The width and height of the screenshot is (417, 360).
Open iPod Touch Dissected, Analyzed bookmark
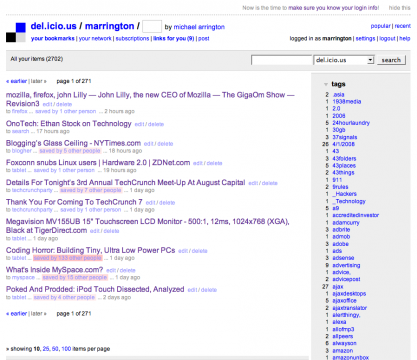pos(95,289)
